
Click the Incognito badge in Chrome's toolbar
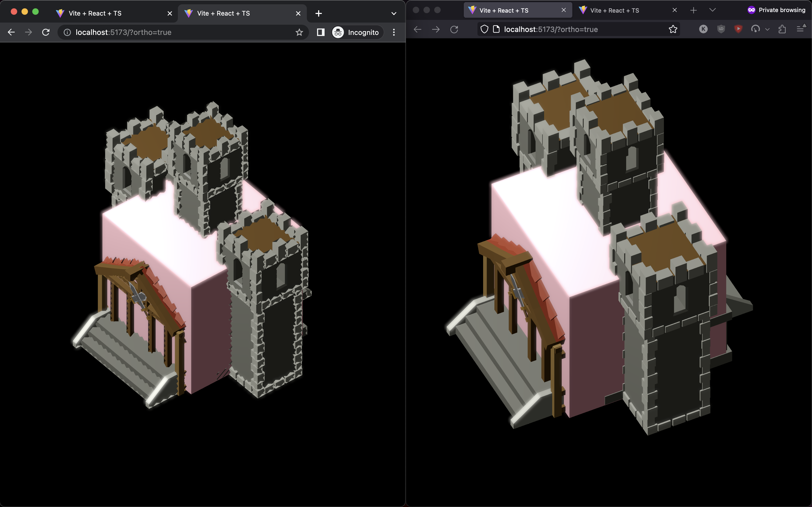[356, 32]
